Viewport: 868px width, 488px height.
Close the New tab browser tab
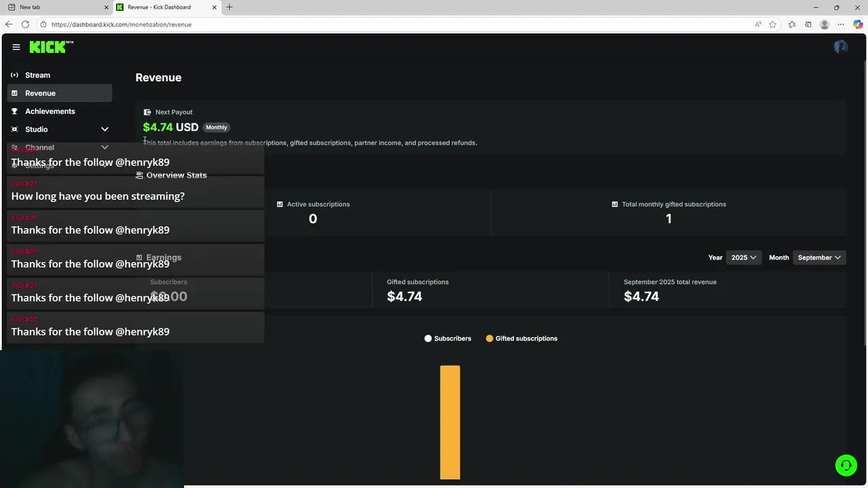pos(106,7)
